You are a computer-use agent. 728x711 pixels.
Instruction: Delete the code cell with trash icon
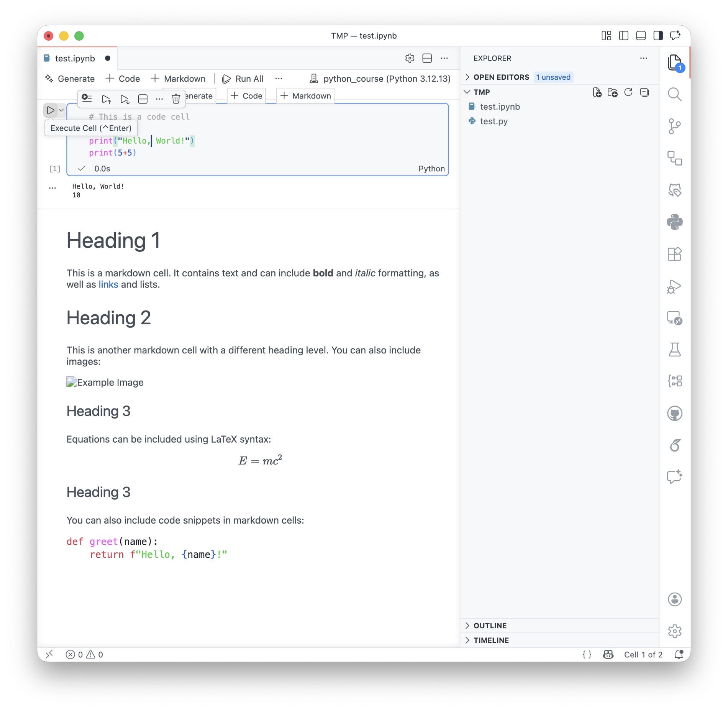[x=176, y=99]
